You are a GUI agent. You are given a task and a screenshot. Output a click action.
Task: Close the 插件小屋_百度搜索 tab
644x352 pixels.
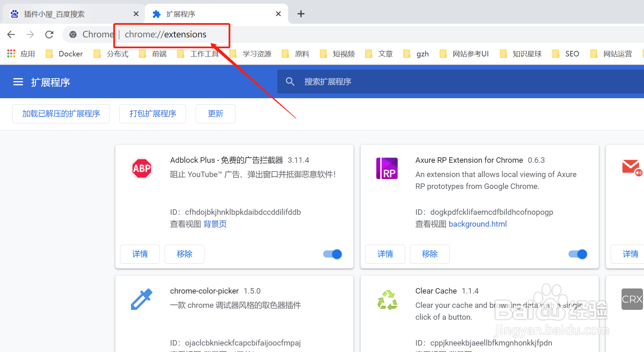click(x=136, y=14)
